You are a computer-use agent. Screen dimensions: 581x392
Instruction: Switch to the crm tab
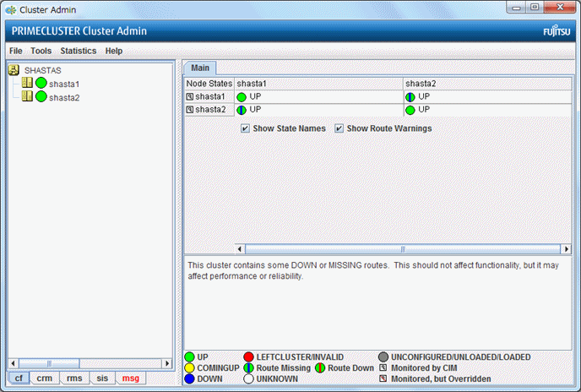[x=44, y=378]
